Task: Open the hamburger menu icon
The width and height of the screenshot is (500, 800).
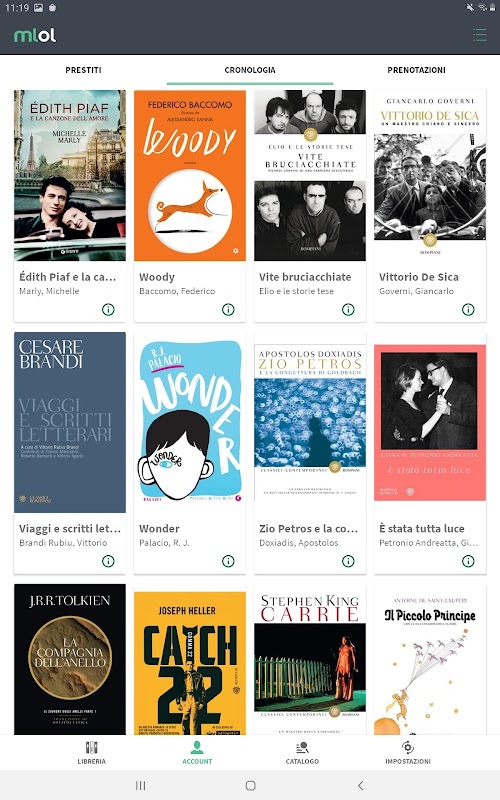Action: 479,35
